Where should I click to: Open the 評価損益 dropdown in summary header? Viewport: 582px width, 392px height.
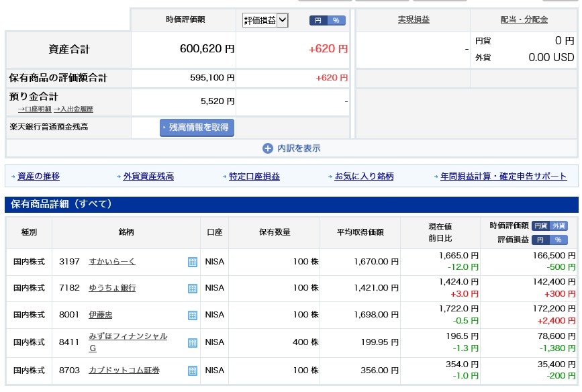(264, 20)
